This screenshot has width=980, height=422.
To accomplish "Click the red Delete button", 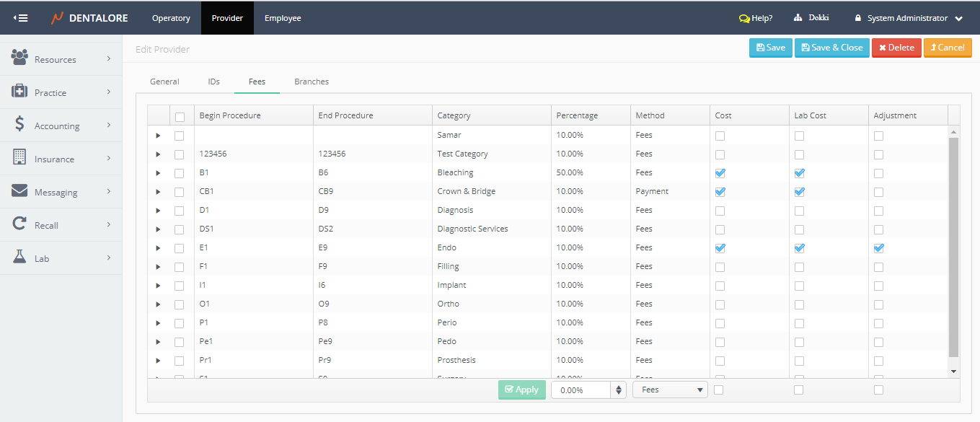I will coord(896,48).
